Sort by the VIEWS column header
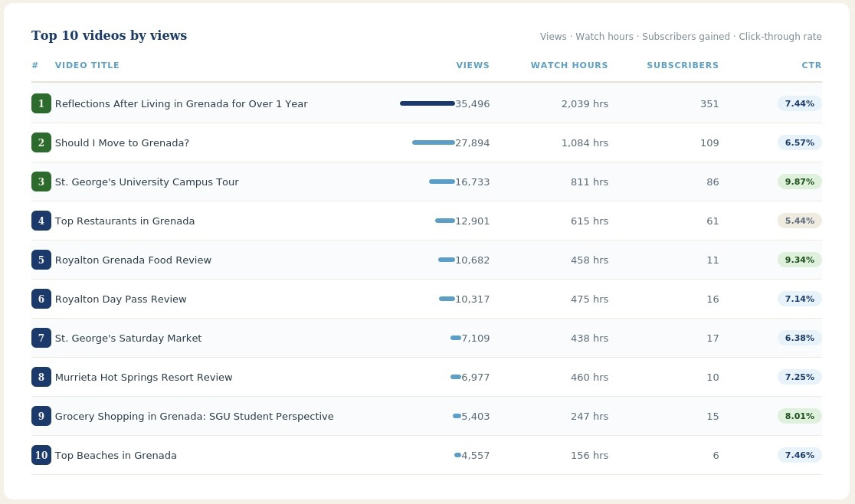 tap(473, 65)
